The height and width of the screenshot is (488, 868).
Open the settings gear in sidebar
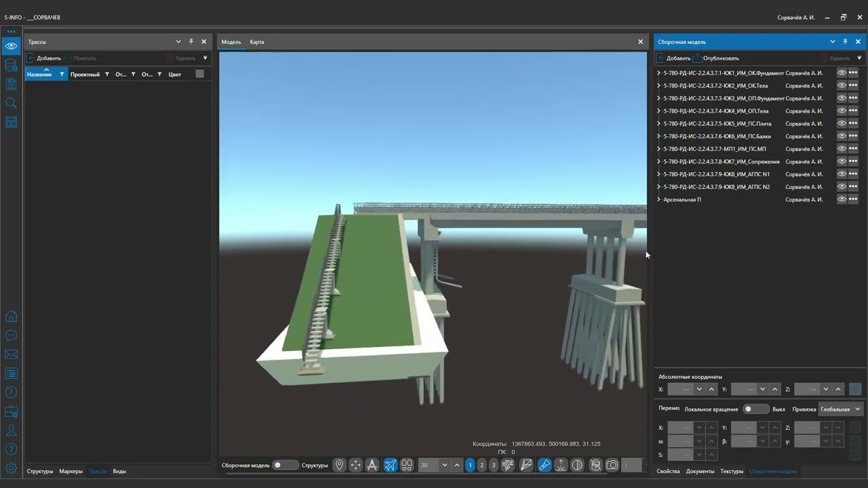[x=11, y=468]
